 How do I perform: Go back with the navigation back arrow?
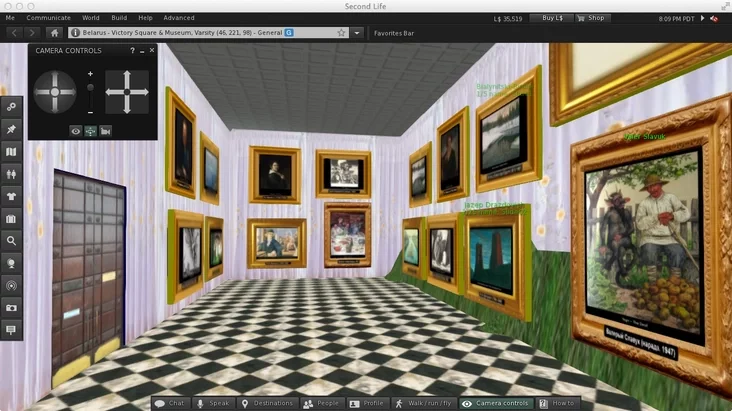tap(14, 33)
